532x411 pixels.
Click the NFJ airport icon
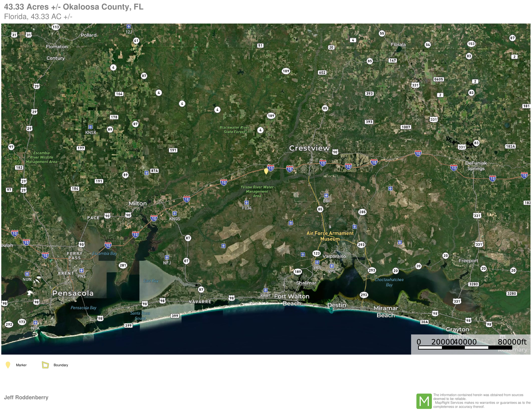pyautogui.click(x=167, y=257)
